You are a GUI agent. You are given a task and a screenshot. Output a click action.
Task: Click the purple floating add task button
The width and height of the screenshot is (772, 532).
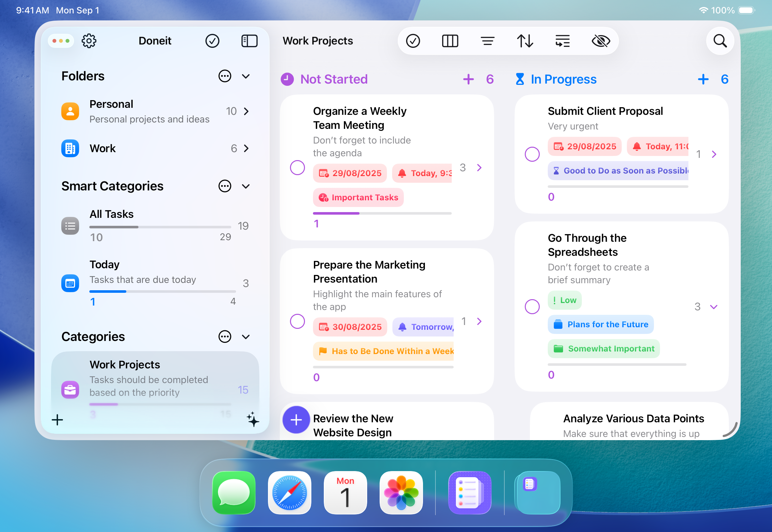tap(296, 420)
